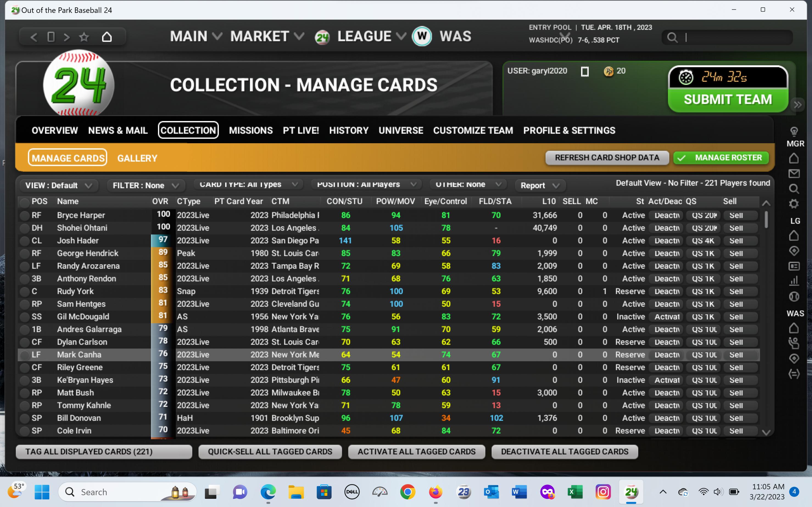
Task: Open the OTHER: None dropdown
Action: click(469, 184)
